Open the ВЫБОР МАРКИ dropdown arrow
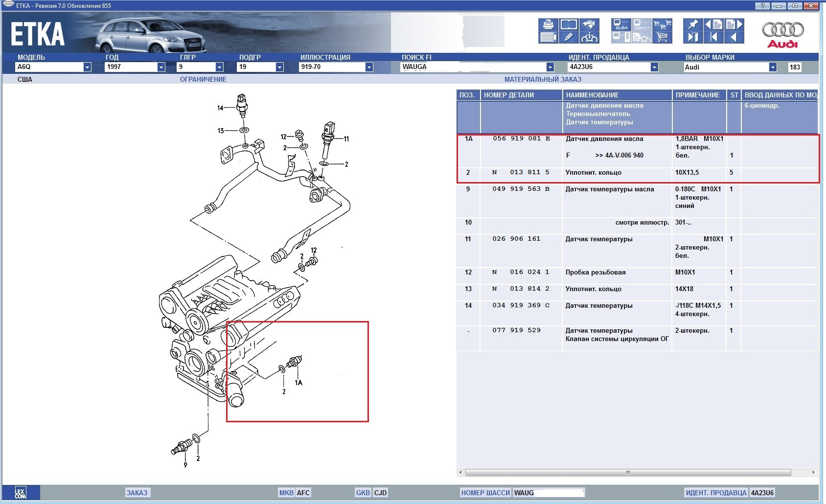The height and width of the screenshot is (504, 826). point(773,67)
